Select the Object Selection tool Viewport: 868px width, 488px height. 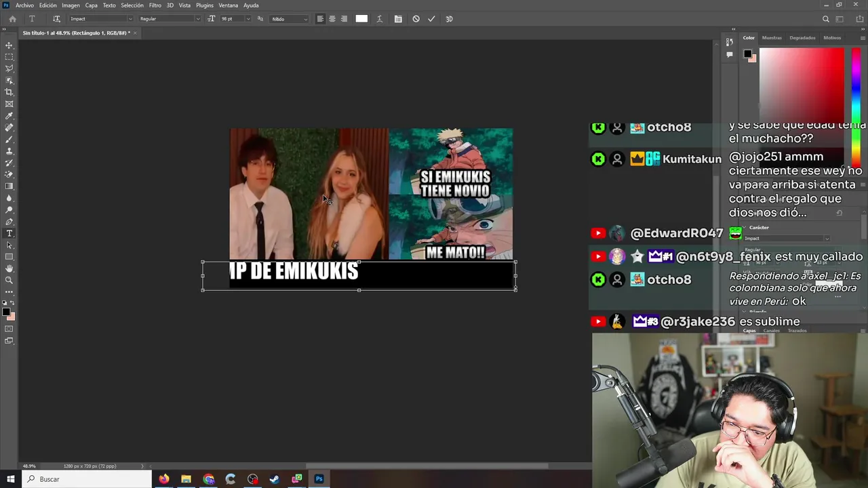pyautogui.click(x=9, y=81)
